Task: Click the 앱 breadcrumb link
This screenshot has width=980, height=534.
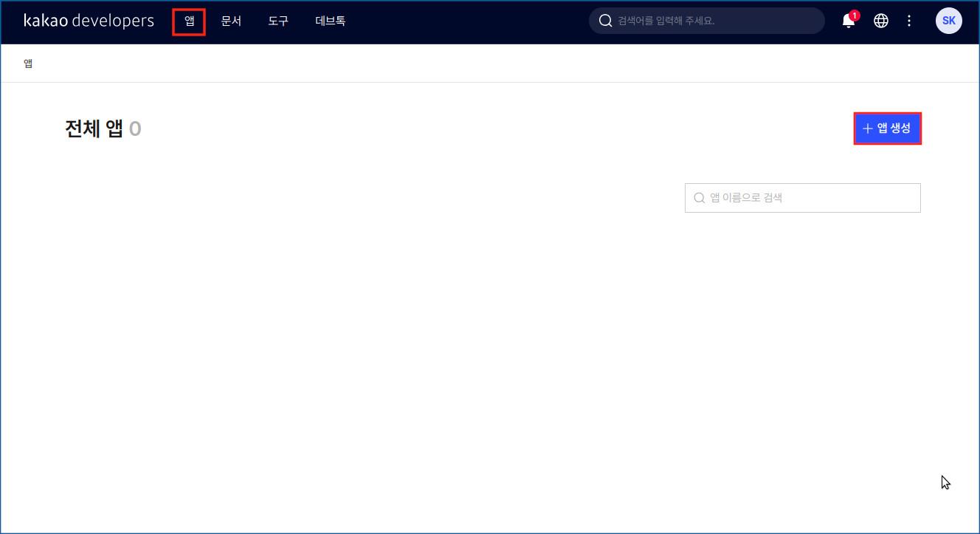Action: pyautogui.click(x=28, y=64)
